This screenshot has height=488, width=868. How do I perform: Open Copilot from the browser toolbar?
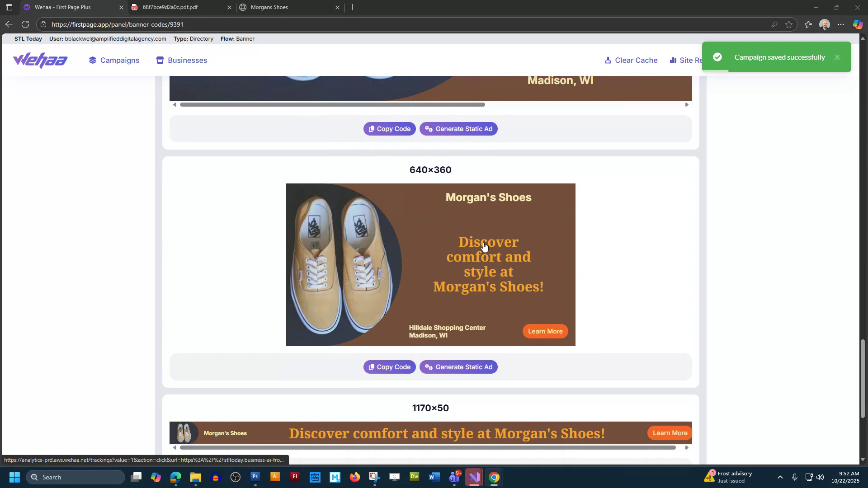[858, 24]
